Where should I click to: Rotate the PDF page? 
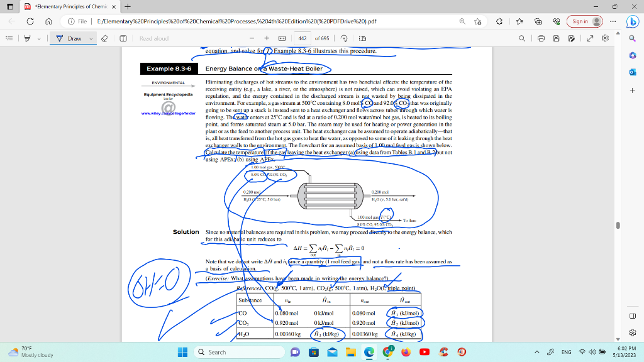[344, 38]
